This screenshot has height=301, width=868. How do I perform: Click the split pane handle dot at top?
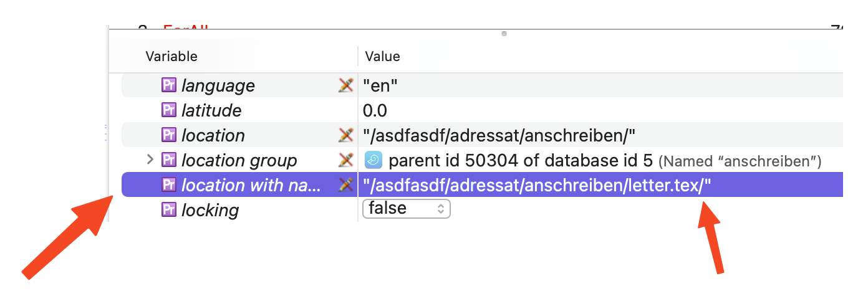pyautogui.click(x=504, y=34)
